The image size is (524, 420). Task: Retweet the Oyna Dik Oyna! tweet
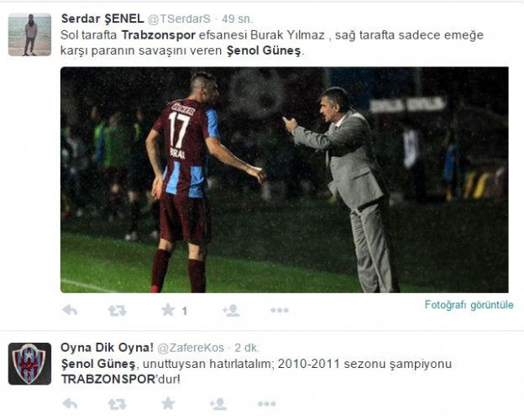pos(118,404)
